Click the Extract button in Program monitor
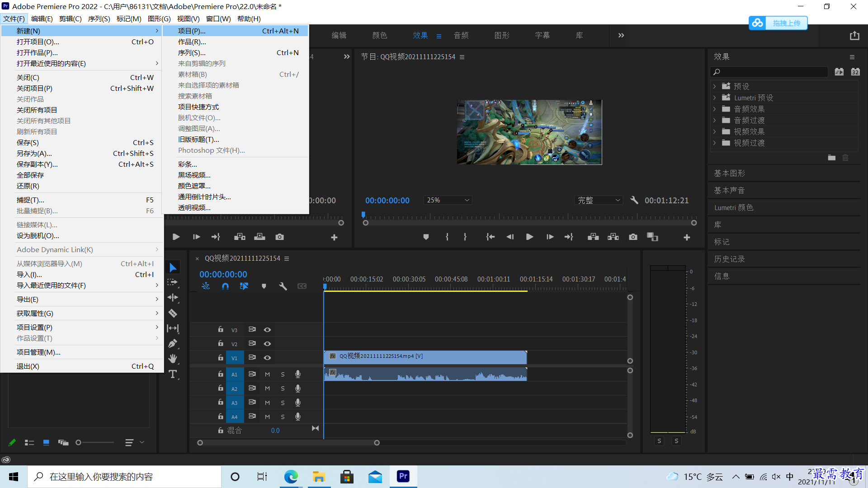The height and width of the screenshot is (488, 868). coord(613,237)
